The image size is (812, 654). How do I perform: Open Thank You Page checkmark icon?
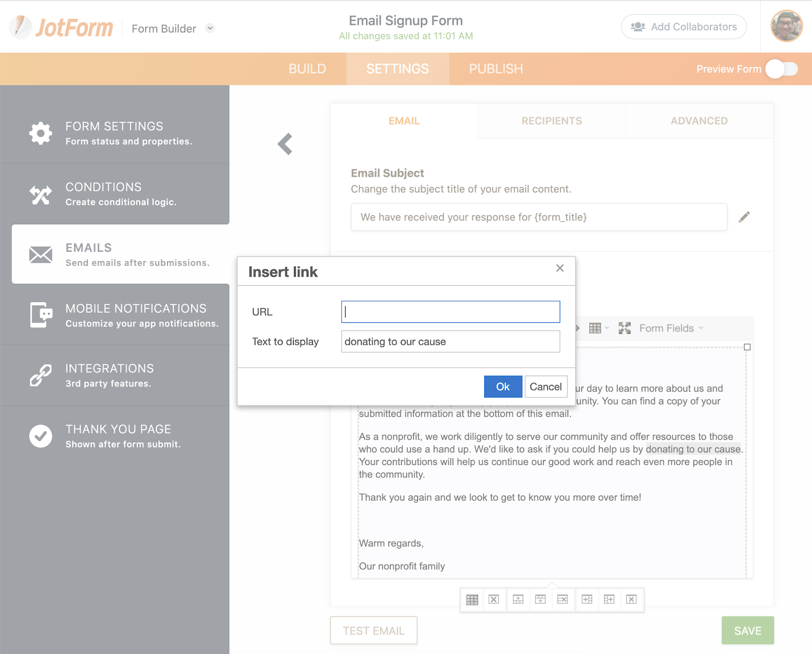[x=41, y=436]
